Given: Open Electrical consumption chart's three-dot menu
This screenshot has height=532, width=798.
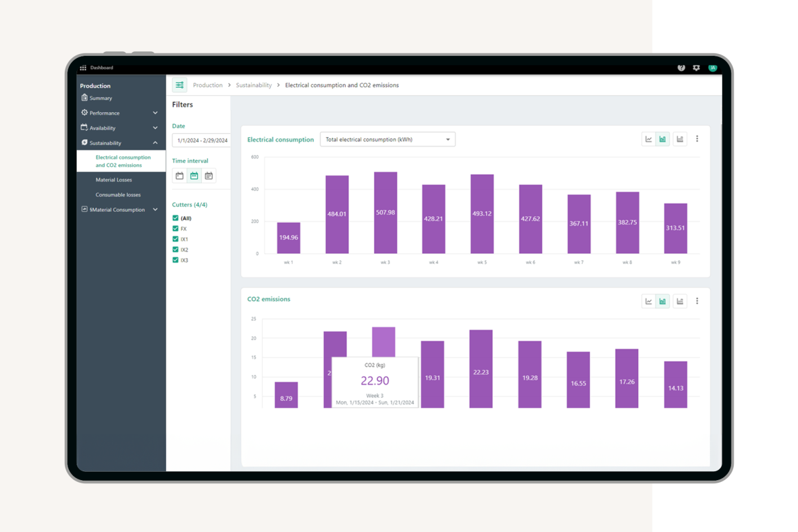Looking at the screenshot, I should [x=697, y=139].
